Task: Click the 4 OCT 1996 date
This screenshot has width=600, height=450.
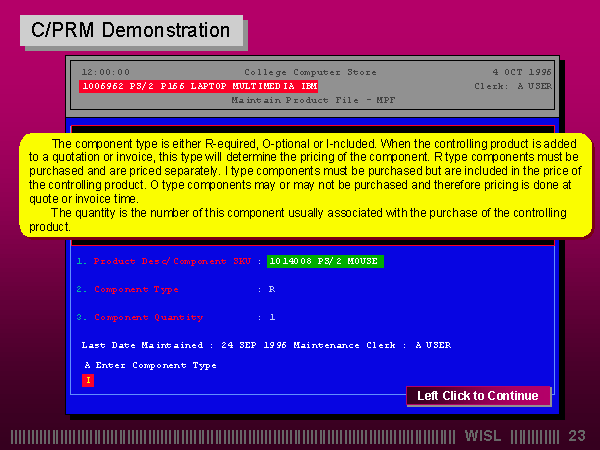Action: [x=521, y=72]
